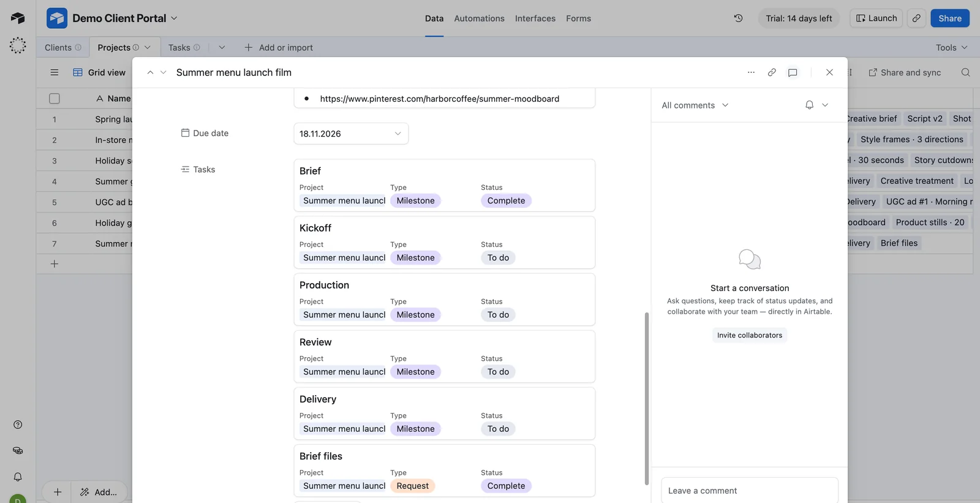
Task: Click the Launch button
Action: (x=876, y=18)
